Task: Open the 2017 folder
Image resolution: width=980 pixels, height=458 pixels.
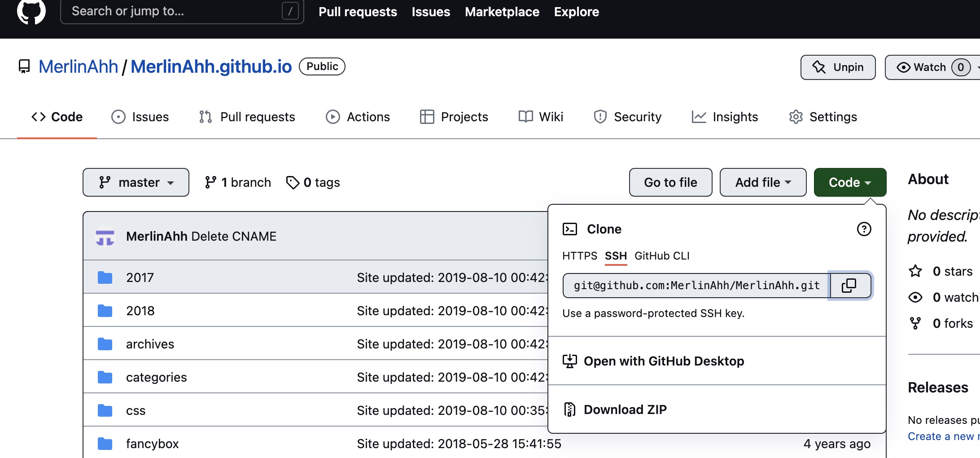Action: pyautogui.click(x=140, y=277)
